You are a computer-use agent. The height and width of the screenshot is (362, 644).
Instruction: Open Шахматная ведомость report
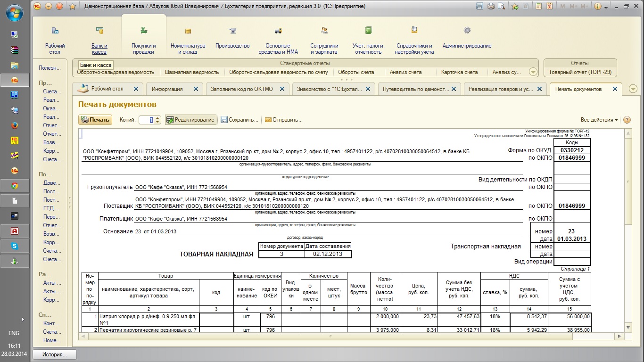click(x=192, y=72)
